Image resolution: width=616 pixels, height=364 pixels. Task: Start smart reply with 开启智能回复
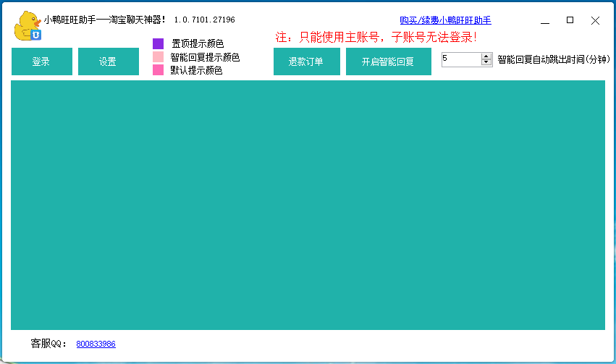[389, 62]
